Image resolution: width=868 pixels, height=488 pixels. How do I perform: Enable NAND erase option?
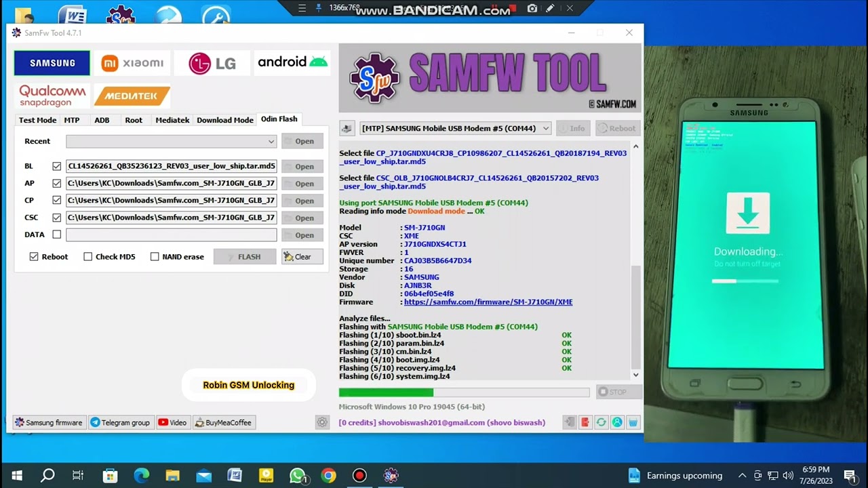(155, 257)
